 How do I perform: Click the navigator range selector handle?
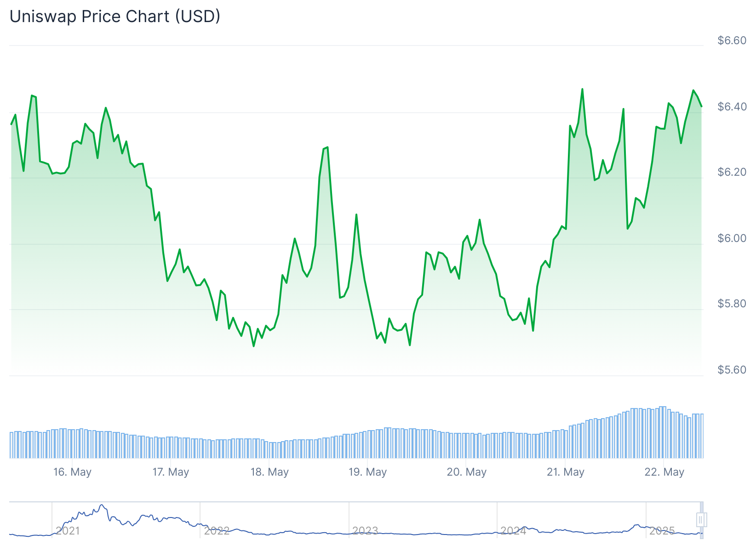[701, 520]
